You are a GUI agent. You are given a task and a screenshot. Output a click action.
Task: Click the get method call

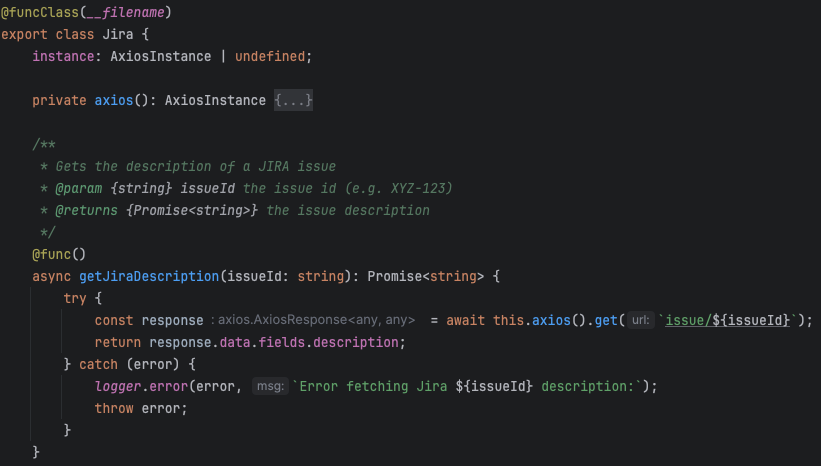(x=606, y=320)
